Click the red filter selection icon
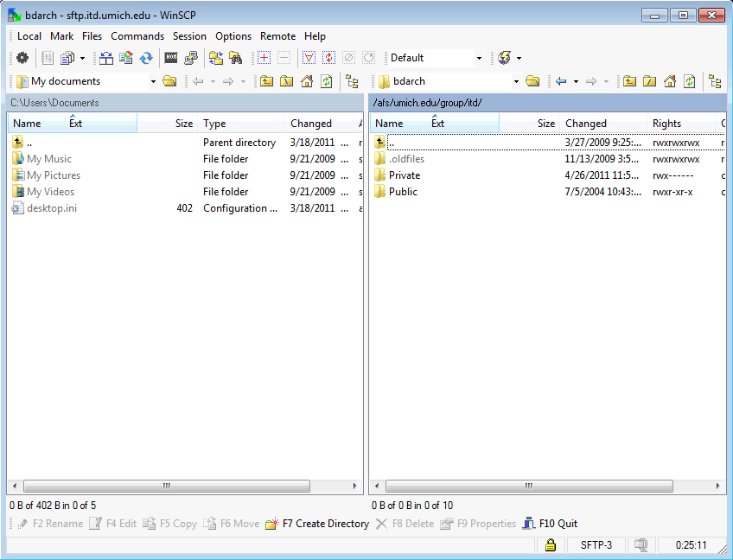The image size is (733, 560). pos(309,58)
